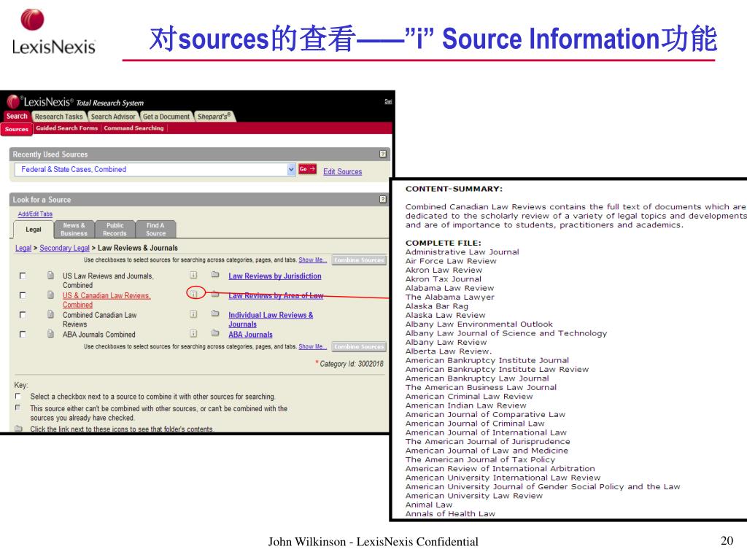The image size is (747, 560).
Task: Click the Secondary Legal breadcrumb link
Action: click(x=64, y=248)
